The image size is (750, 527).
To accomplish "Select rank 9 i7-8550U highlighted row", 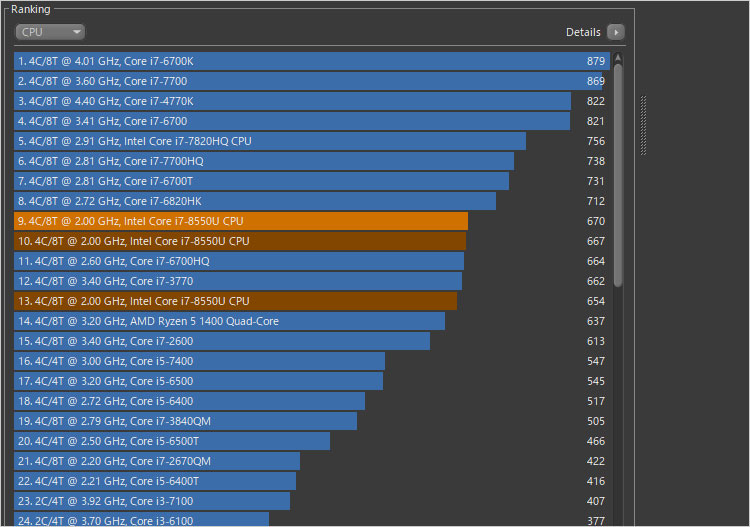I will pyautogui.click(x=312, y=221).
